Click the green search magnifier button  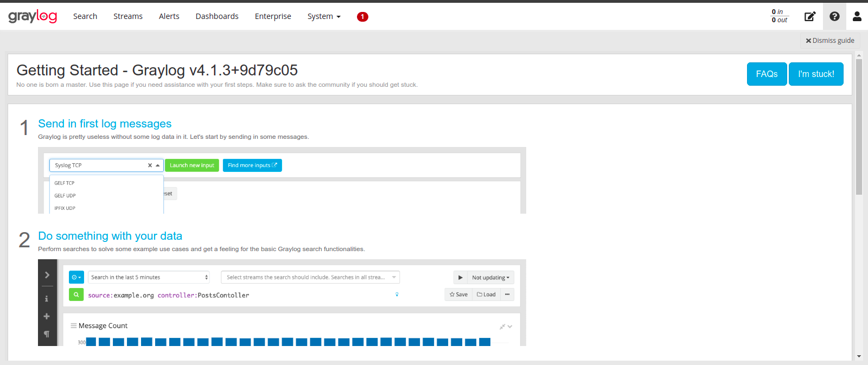pyautogui.click(x=76, y=295)
